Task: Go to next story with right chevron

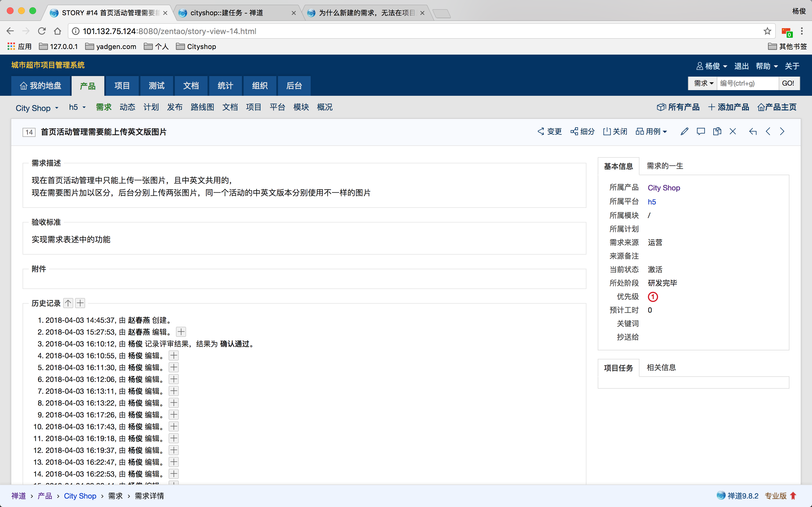Action: pos(782,132)
